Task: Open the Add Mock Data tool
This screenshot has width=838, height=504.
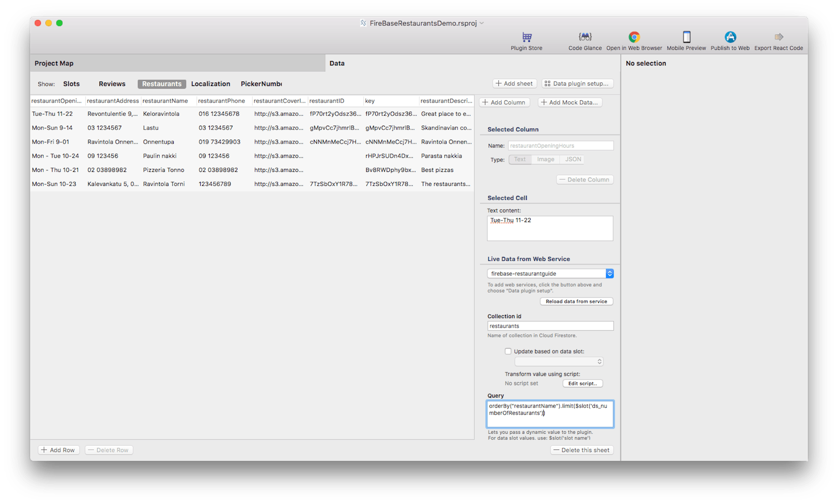Action: pyautogui.click(x=570, y=102)
